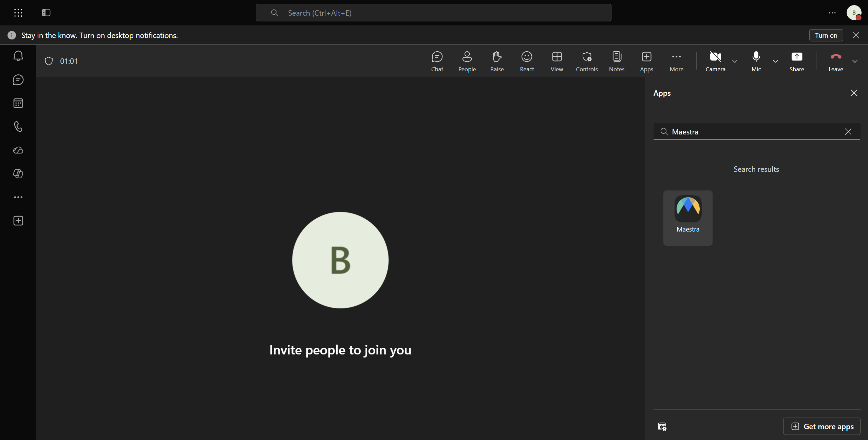Image resolution: width=868 pixels, height=440 pixels.
Task: Open the Calendar from left sidebar
Action: pos(18,103)
